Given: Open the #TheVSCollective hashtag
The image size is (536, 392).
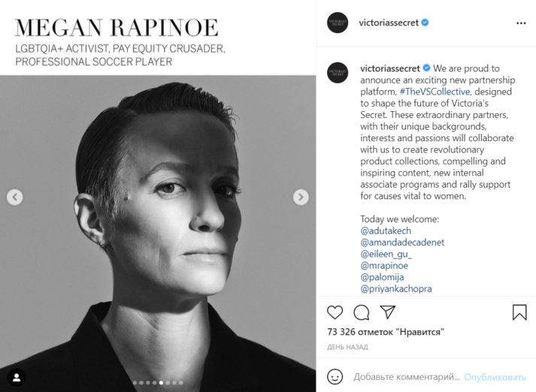Looking at the screenshot, I should [435, 92].
